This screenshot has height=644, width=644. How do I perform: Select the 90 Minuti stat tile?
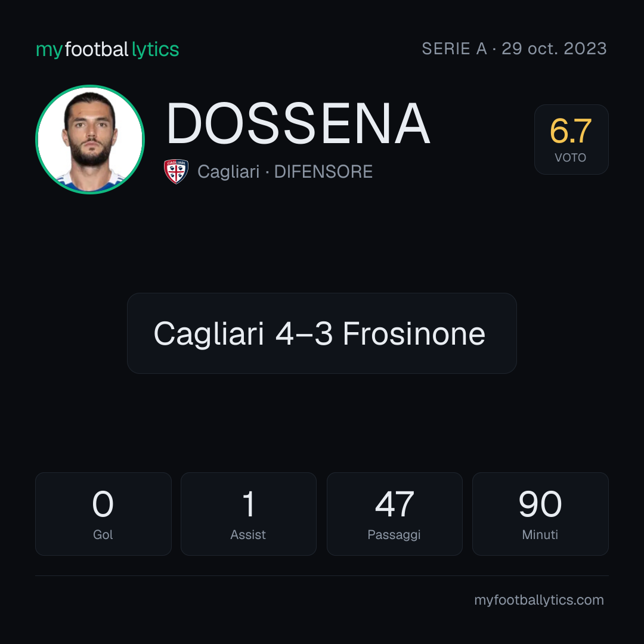click(540, 514)
